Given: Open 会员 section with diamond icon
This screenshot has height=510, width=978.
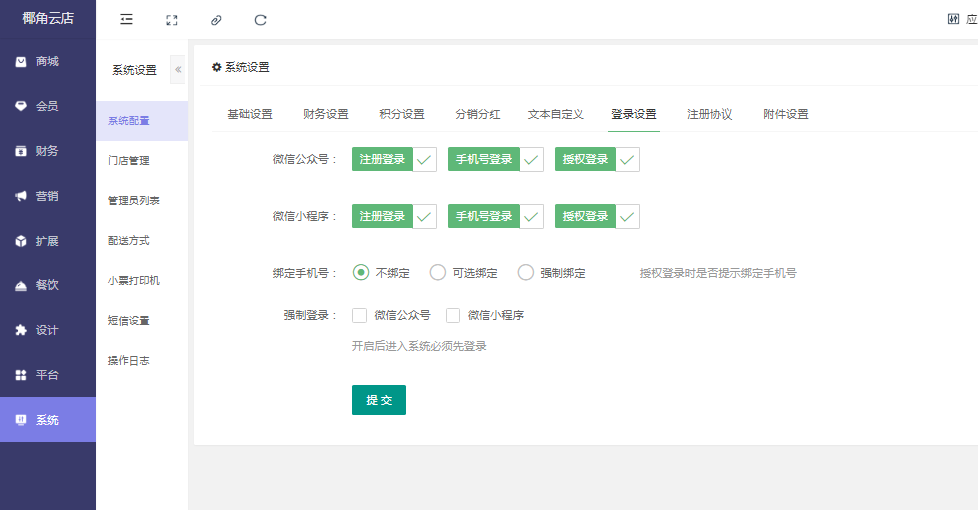Looking at the screenshot, I should click(47, 106).
